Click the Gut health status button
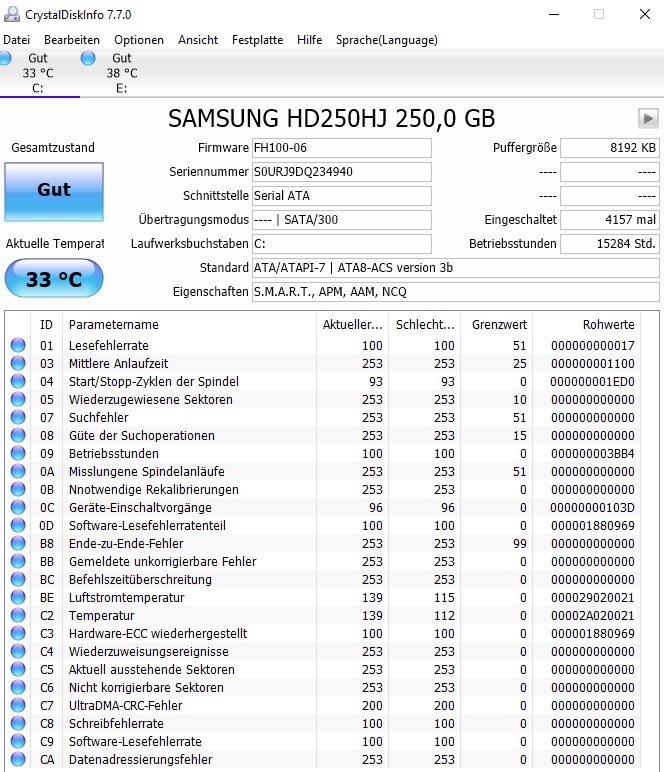The width and height of the screenshot is (664, 772). coord(54,191)
